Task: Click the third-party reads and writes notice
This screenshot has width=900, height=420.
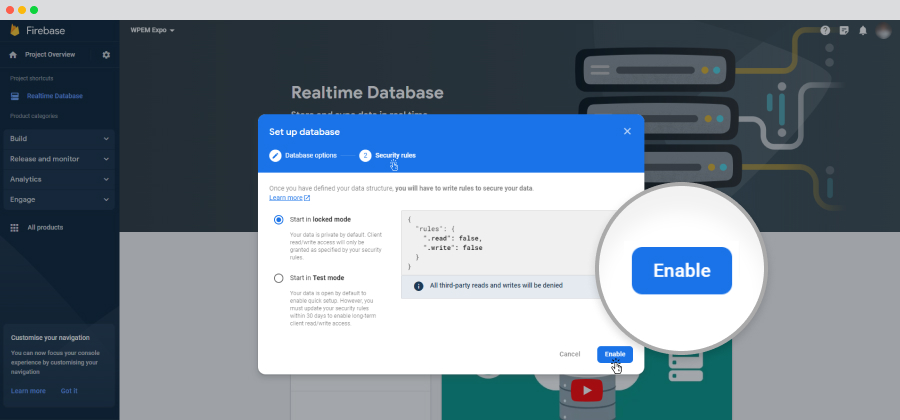Action: (496, 286)
